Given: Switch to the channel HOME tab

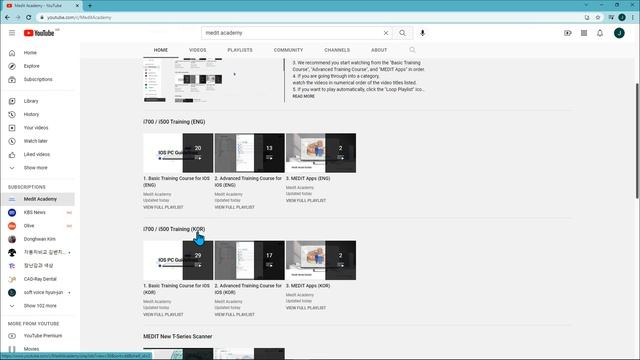Looking at the screenshot, I should [x=161, y=50].
